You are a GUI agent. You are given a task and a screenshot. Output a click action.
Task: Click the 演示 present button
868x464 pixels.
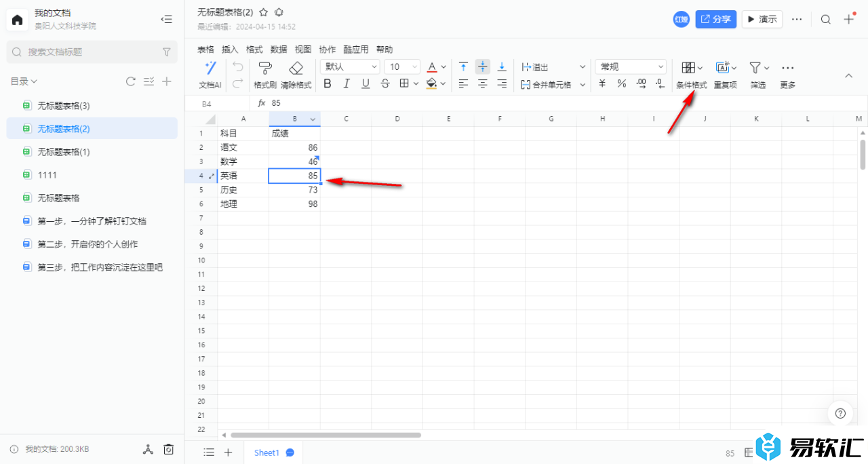[762, 19]
